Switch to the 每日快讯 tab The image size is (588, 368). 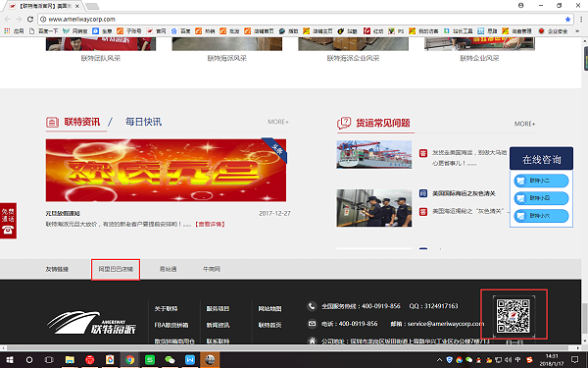[143, 122]
